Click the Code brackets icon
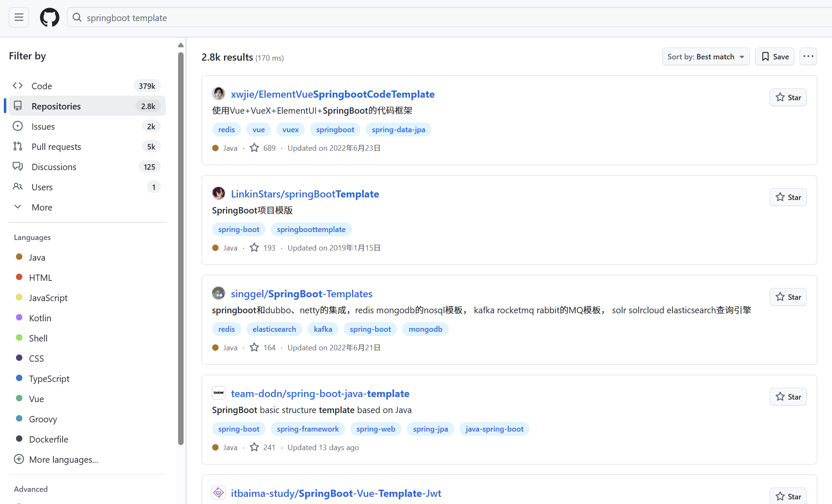832x504 pixels. pos(18,86)
